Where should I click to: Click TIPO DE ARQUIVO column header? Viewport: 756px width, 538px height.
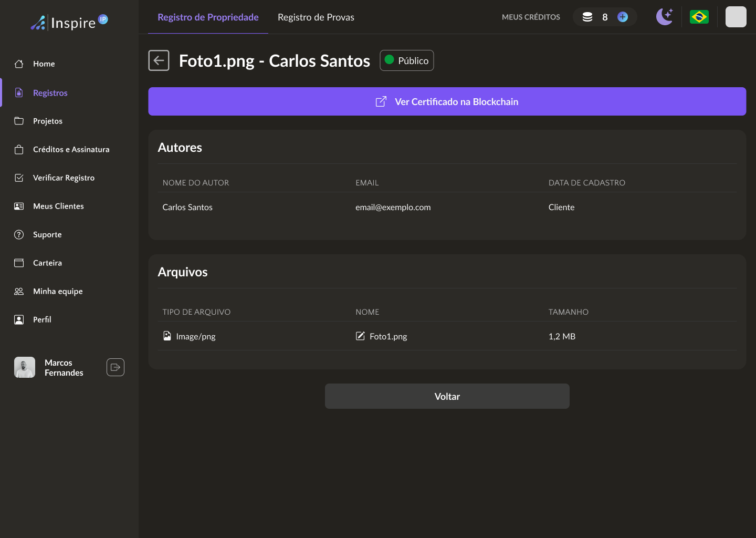(x=196, y=312)
